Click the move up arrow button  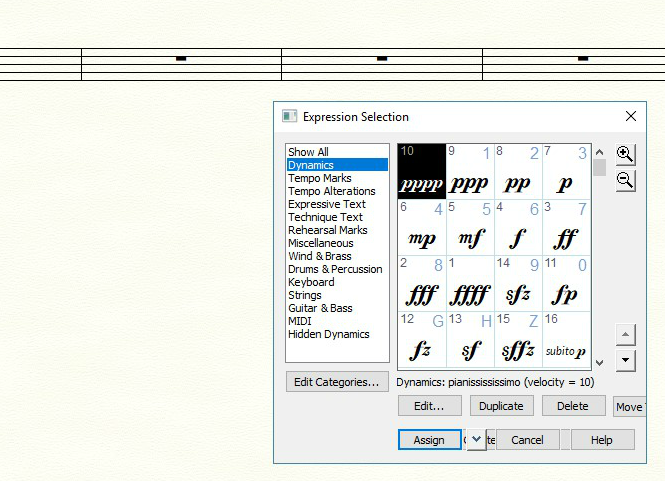(625, 335)
